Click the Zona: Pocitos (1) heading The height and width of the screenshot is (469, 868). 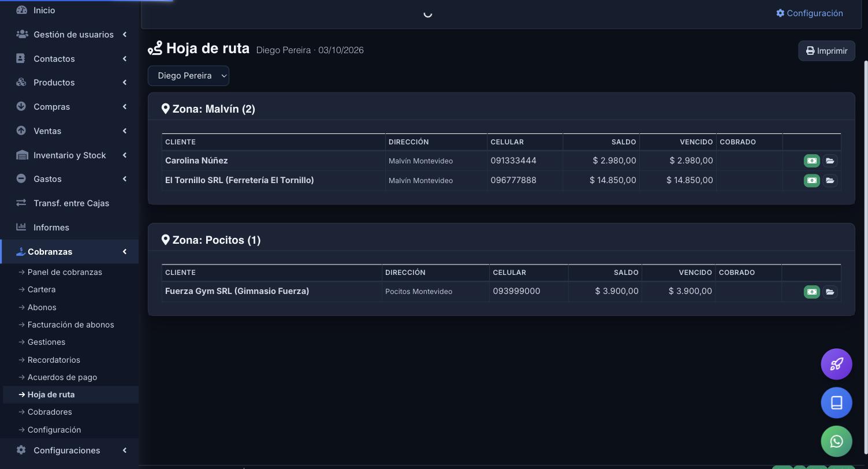pos(217,240)
